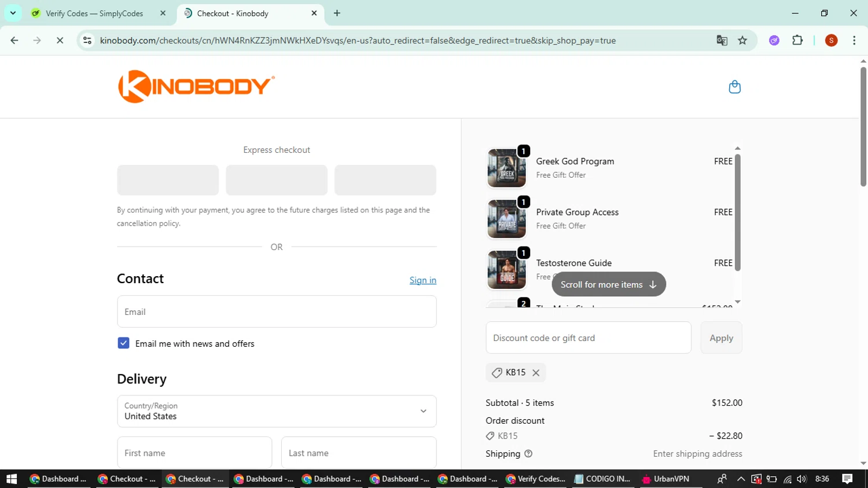The width and height of the screenshot is (868, 488).
Task: Open the tab search dropdown arrow
Action: click(13, 13)
